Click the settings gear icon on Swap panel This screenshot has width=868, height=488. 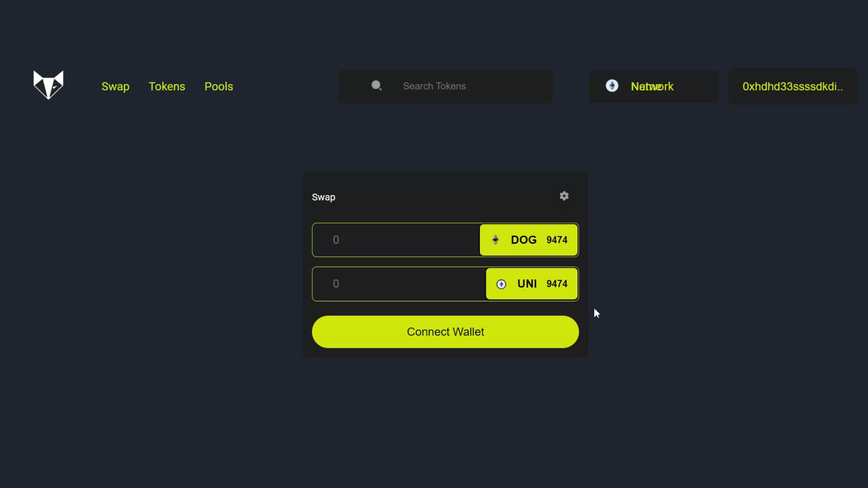click(x=564, y=196)
